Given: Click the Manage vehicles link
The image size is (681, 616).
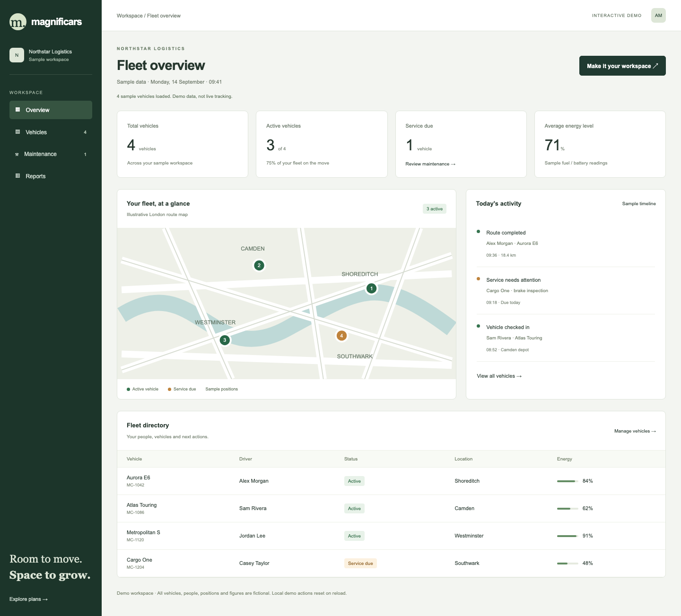Looking at the screenshot, I should click(635, 431).
